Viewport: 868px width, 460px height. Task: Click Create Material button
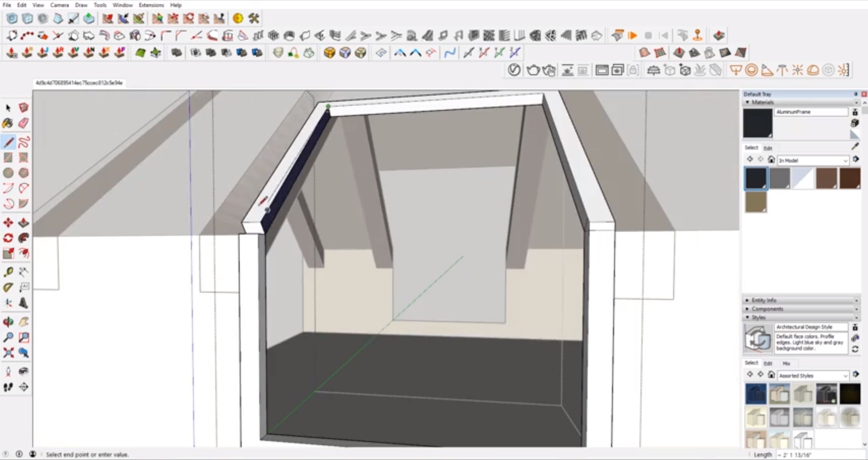coord(855,123)
